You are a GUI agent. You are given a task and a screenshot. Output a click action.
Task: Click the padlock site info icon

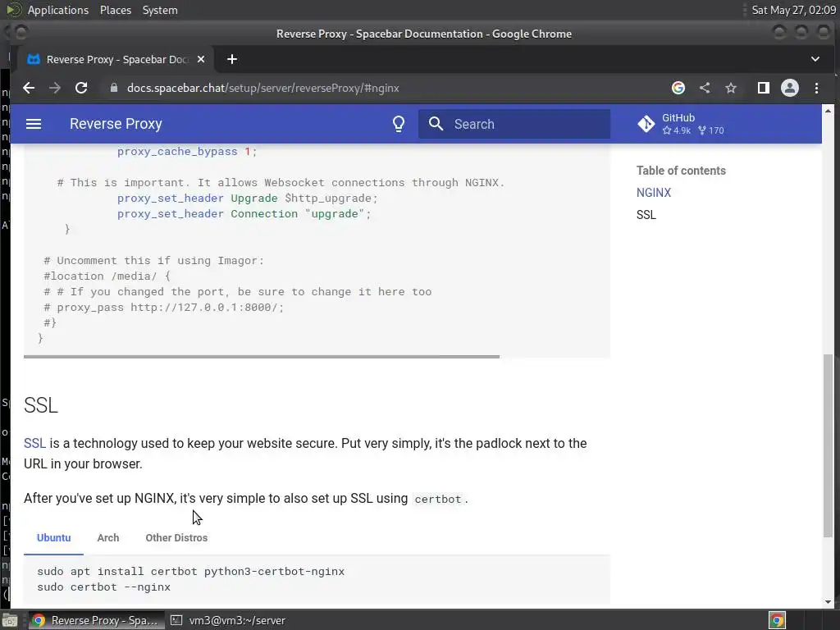pos(113,88)
